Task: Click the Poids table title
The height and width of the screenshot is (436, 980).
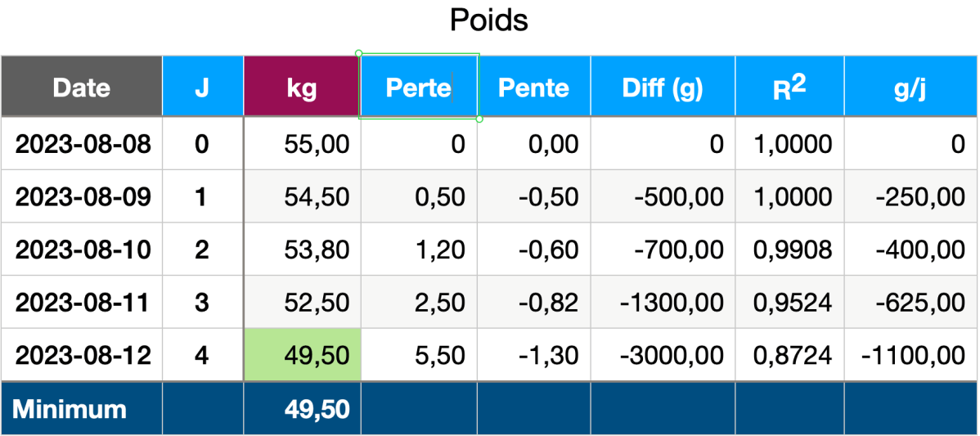Action: 489,20
